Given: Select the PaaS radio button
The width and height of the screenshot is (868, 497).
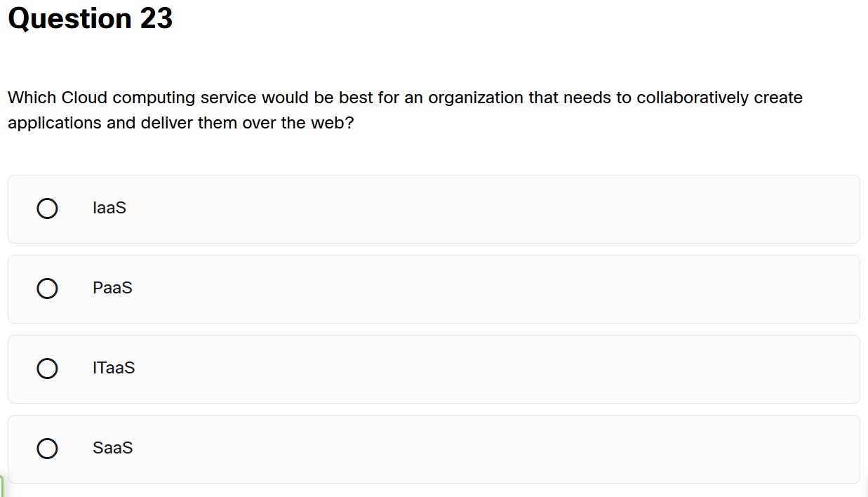Looking at the screenshot, I should tap(46, 289).
